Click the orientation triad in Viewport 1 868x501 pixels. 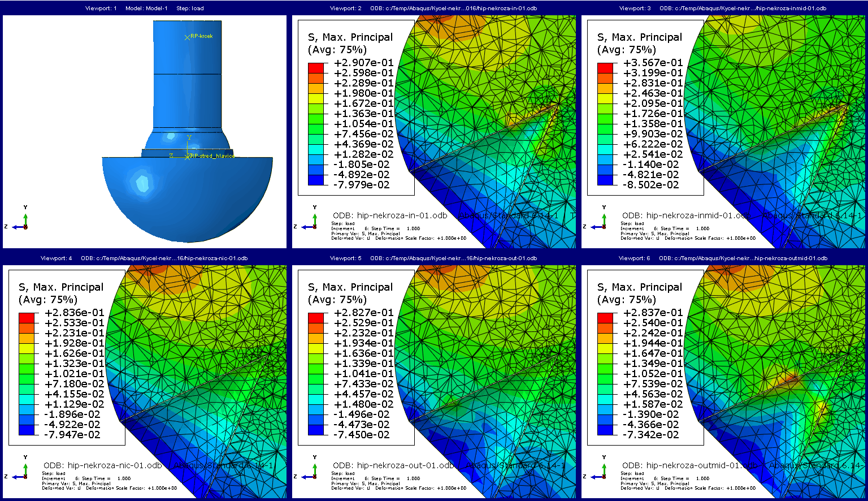[21, 221]
